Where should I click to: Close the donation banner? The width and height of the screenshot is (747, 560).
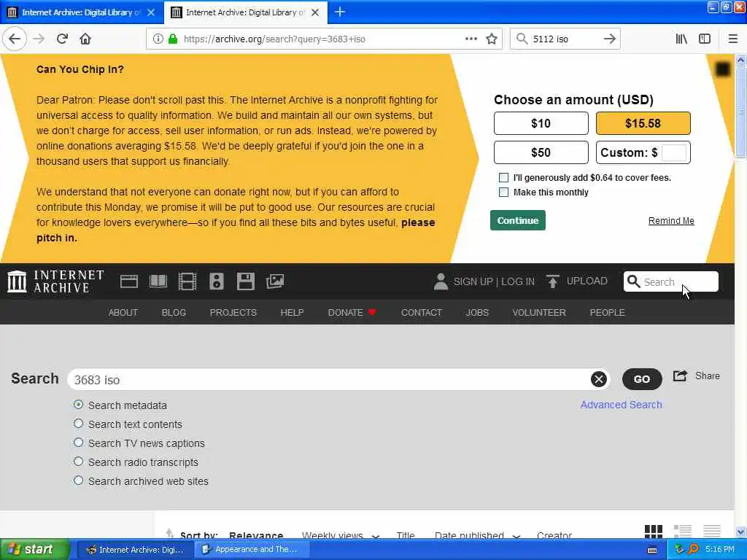[x=723, y=69]
